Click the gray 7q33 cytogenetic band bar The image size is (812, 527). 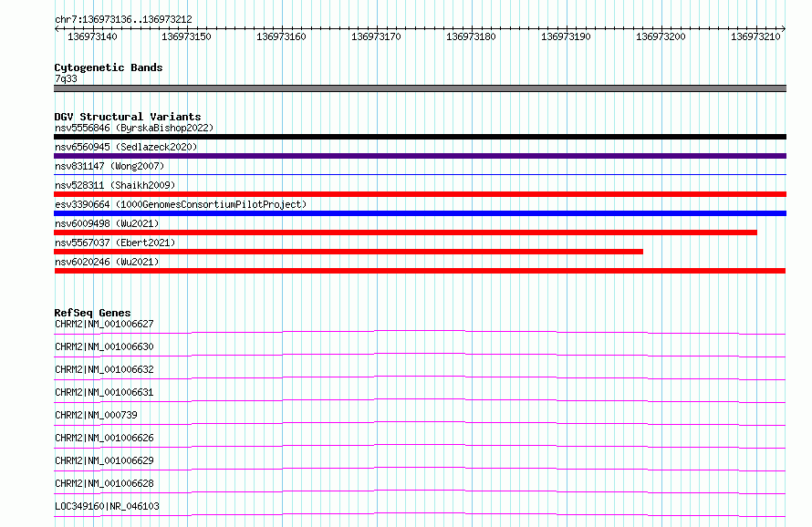pyautogui.click(x=420, y=88)
